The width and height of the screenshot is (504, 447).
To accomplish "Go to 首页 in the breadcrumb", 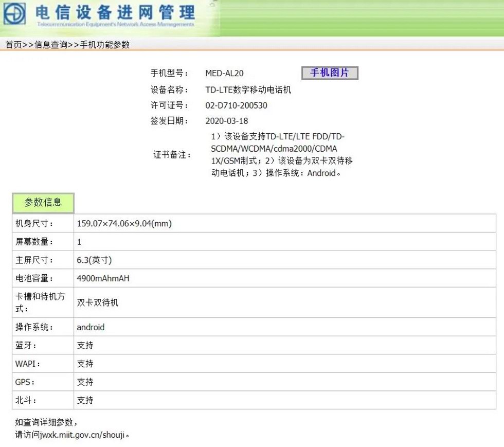I will tap(14, 44).
